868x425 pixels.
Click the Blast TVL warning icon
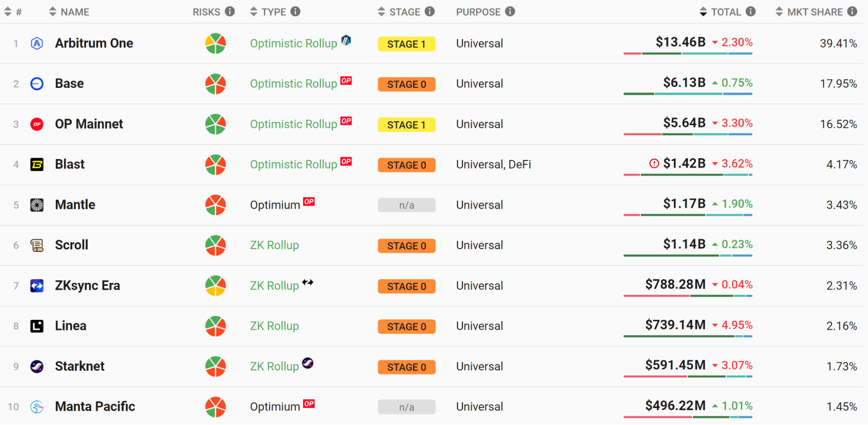tap(654, 163)
